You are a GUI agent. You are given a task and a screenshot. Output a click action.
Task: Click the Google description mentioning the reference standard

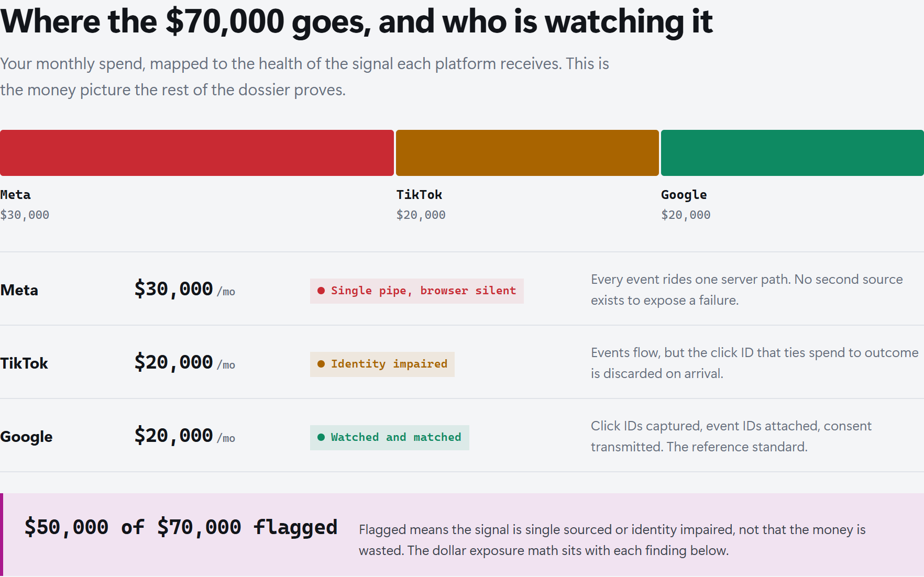coord(731,436)
